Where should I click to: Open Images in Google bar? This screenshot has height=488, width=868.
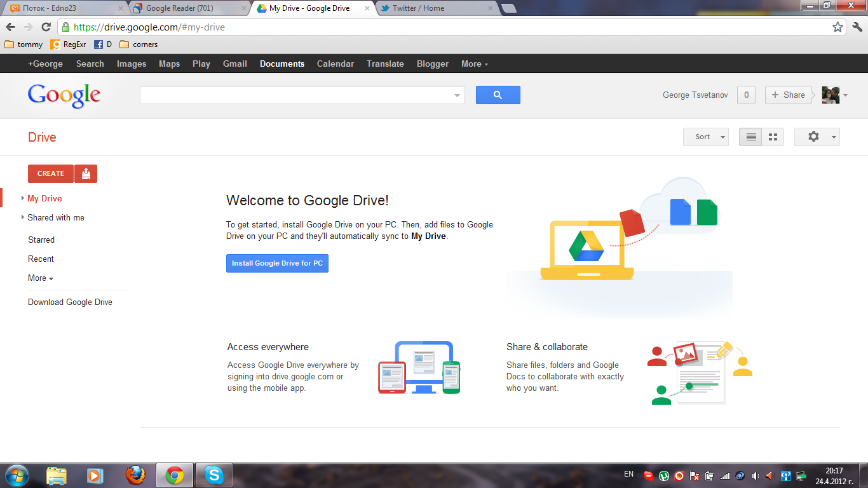click(x=132, y=64)
